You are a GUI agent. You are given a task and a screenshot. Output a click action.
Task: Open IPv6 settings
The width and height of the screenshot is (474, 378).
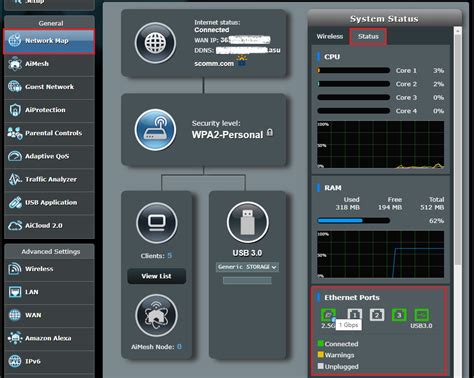(x=49, y=361)
